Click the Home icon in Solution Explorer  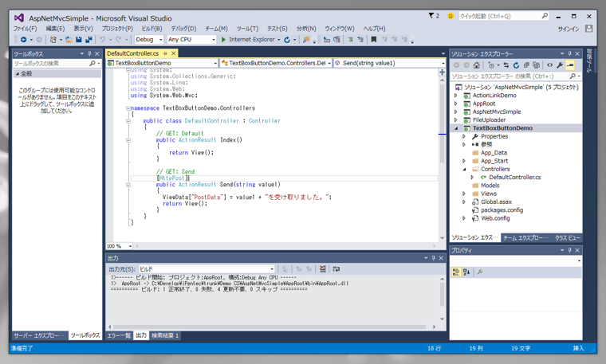(477, 65)
